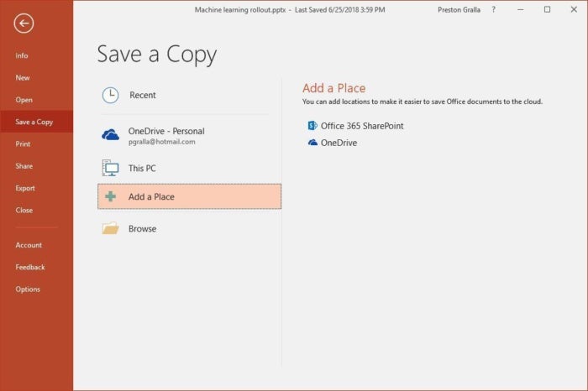Click the back arrow circle icon
This screenshot has width=588, height=391.
24,23
